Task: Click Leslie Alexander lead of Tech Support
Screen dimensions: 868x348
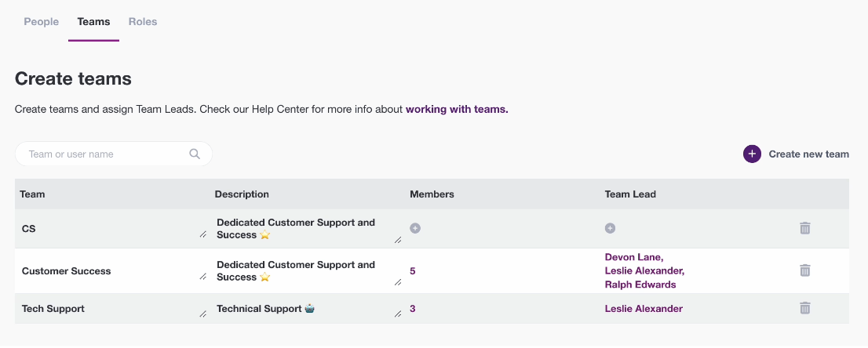Action: click(x=644, y=309)
